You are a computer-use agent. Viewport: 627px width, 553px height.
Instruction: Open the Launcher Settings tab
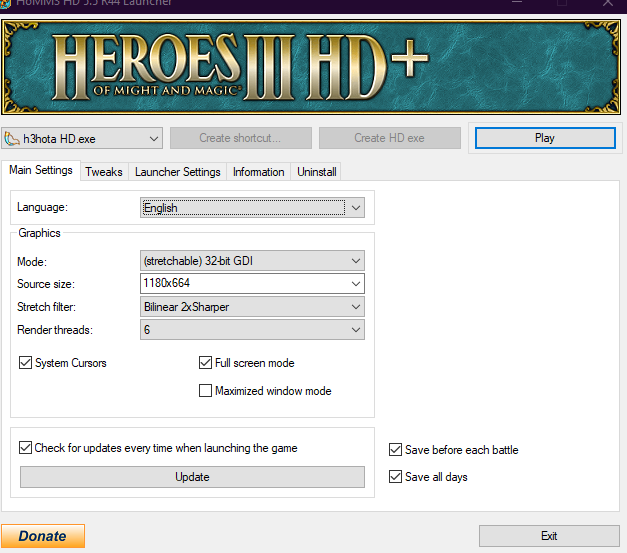click(178, 172)
